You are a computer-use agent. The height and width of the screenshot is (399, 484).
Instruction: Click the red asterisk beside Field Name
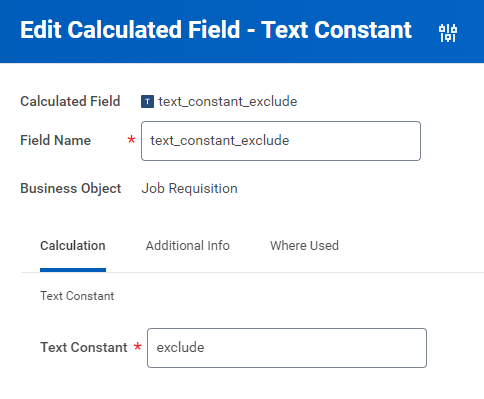131,140
